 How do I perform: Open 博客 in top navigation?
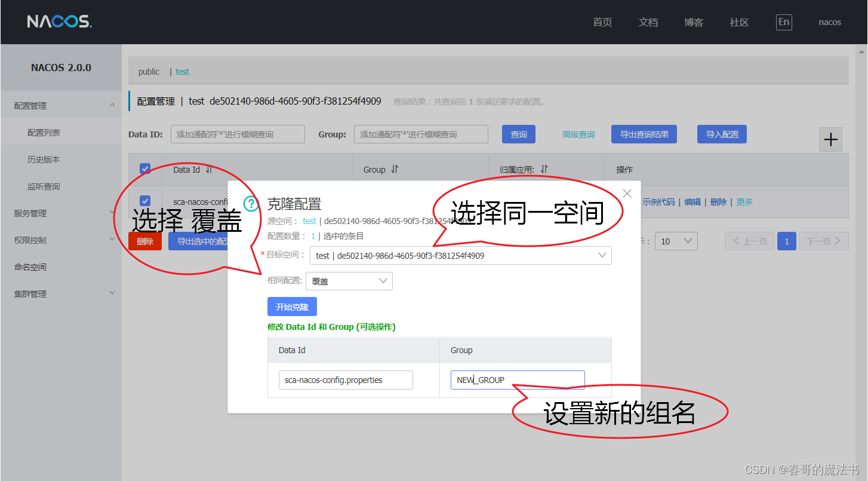point(694,22)
